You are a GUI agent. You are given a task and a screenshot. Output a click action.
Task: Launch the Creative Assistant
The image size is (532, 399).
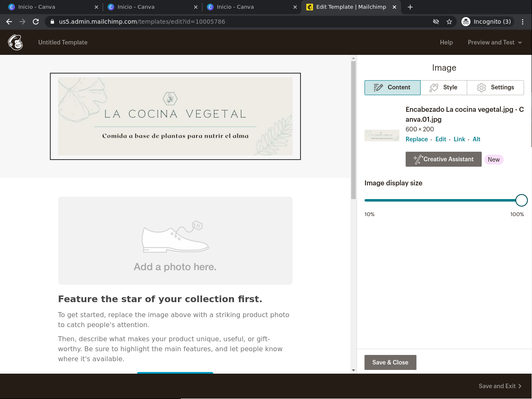443,159
